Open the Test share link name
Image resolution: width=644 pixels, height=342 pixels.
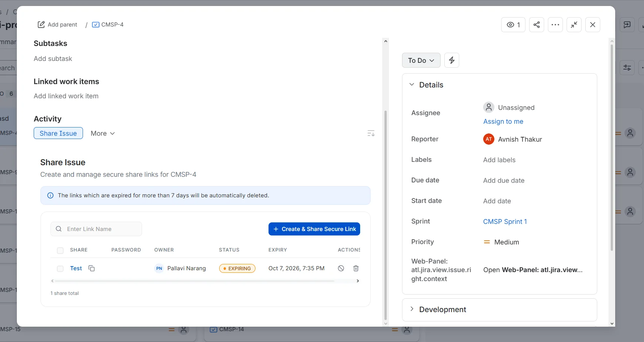click(x=76, y=268)
